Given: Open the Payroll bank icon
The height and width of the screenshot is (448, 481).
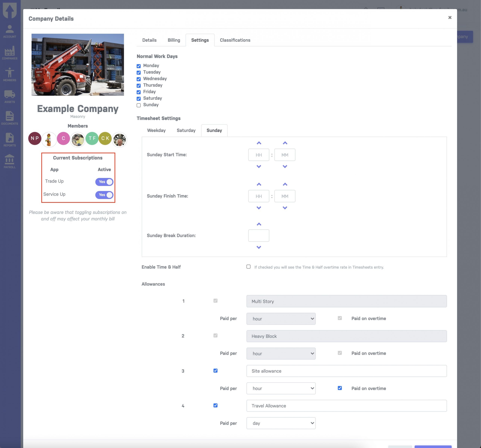Looking at the screenshot, I should pos(10,161).
